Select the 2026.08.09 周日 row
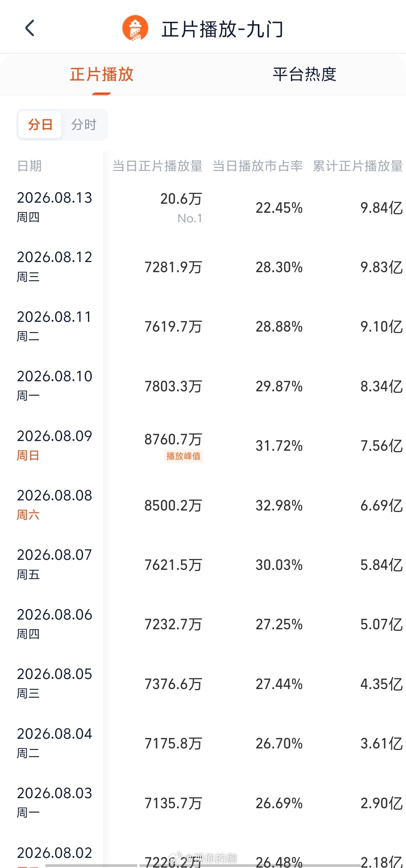The height and width of the screenshot is (868, 406). pos(203,446)
